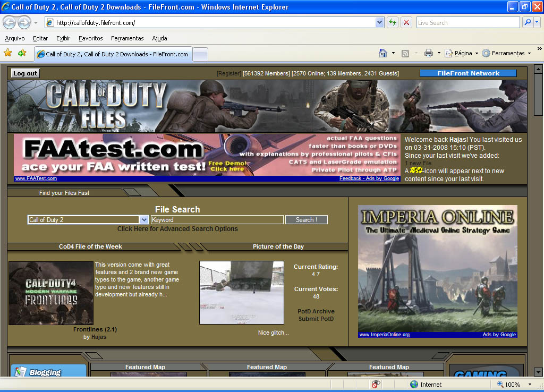Open the Ajuda menu
Image resolution: width=544 pixels, height=392 pixels.
[x=159, y=38]
